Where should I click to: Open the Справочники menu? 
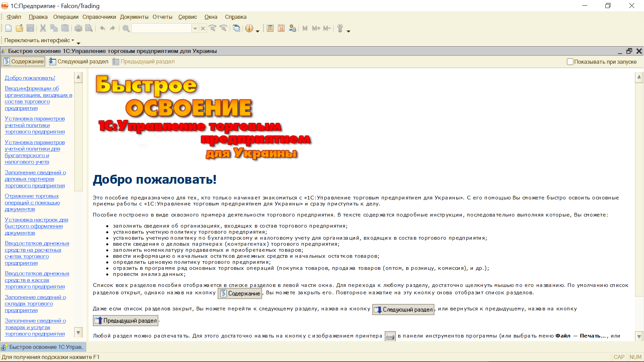[99, 17]
